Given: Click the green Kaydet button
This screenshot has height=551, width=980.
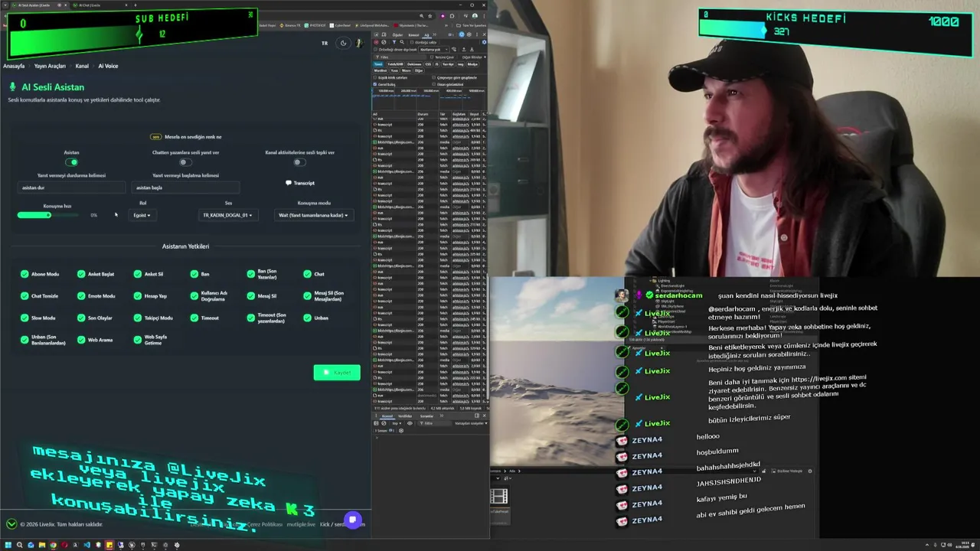Looking at the screenshot, I should tap(337, 373).
